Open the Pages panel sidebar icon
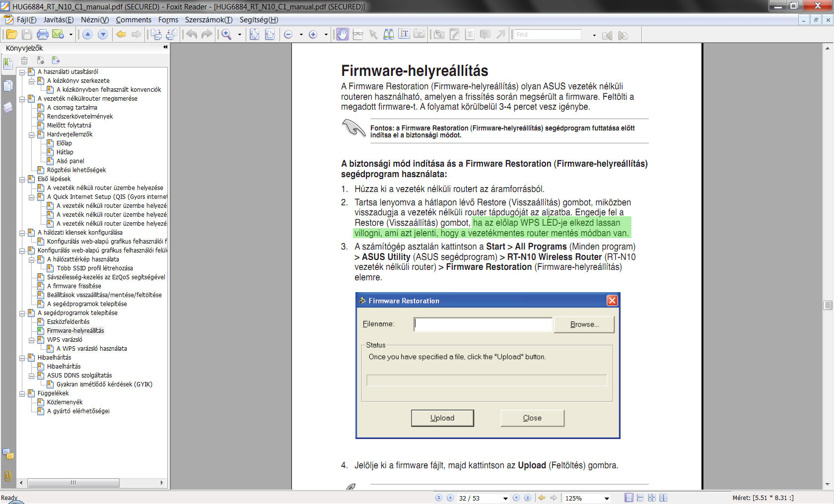Image resolution: width=834 pixels, height=504 pixels. pyautogui.click(x=8, y=86)
